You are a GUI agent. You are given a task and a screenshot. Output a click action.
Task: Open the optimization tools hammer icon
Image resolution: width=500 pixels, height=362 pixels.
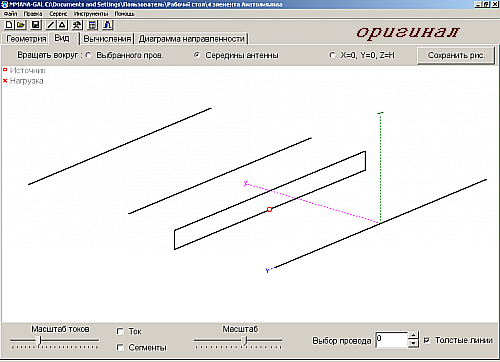tap(77, 25)
